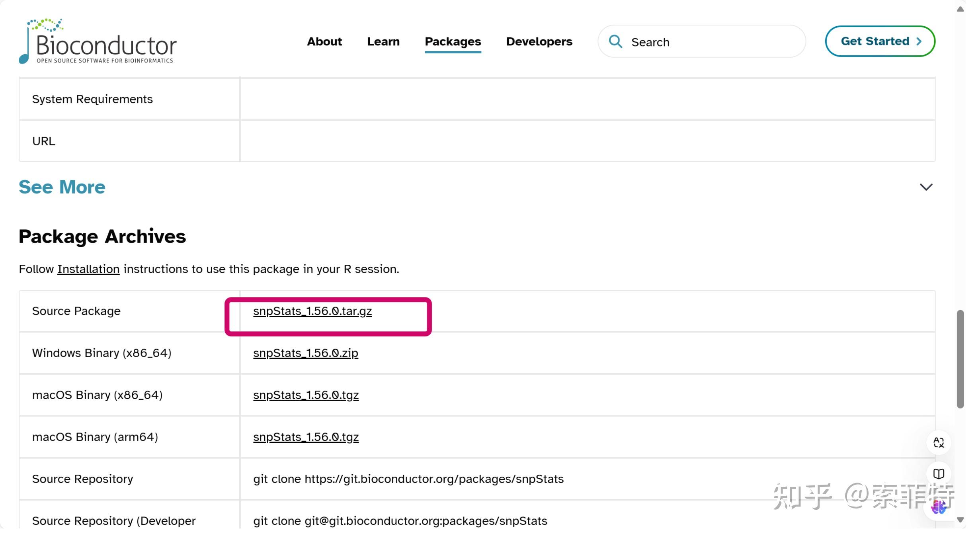
Task: Open the Learn menu
Action: pos(383,41)
